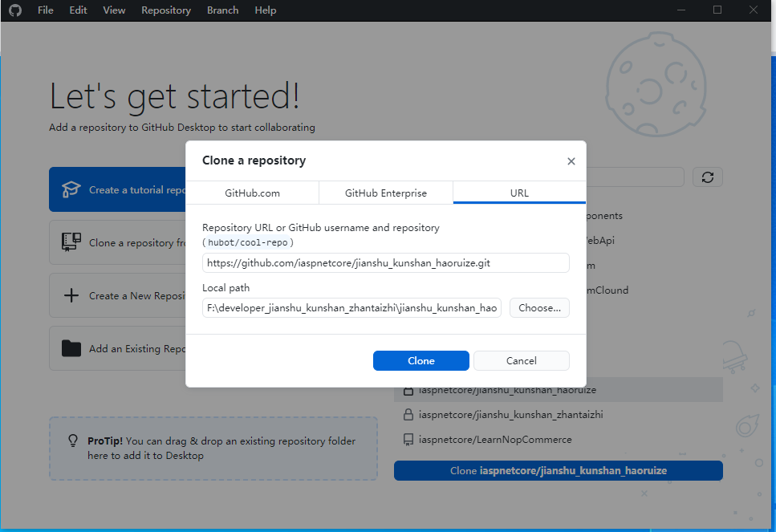Viewport: 776px width, 532px height.
Task: Click Add an Existing Repository button
Action: [x=117, y=348]
